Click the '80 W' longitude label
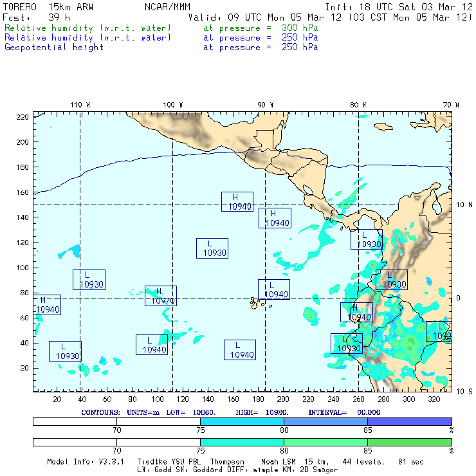The image size is (476, 476). pos(358,105)
